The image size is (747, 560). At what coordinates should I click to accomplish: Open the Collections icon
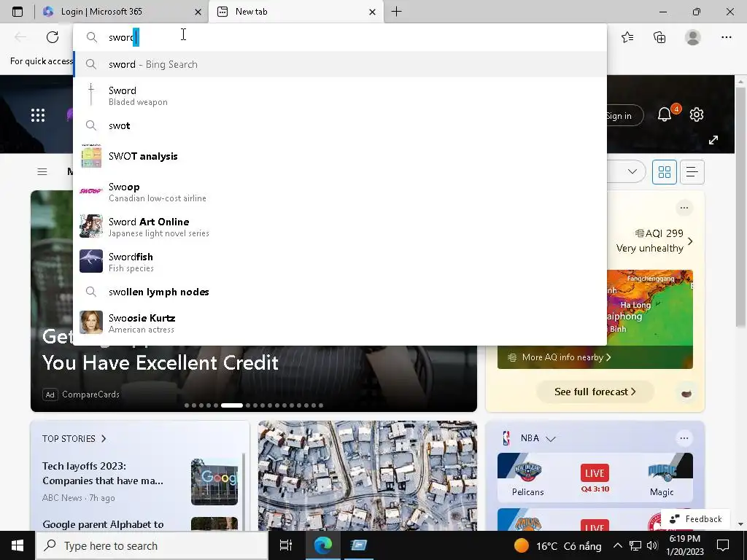click(x=659, y=37)
